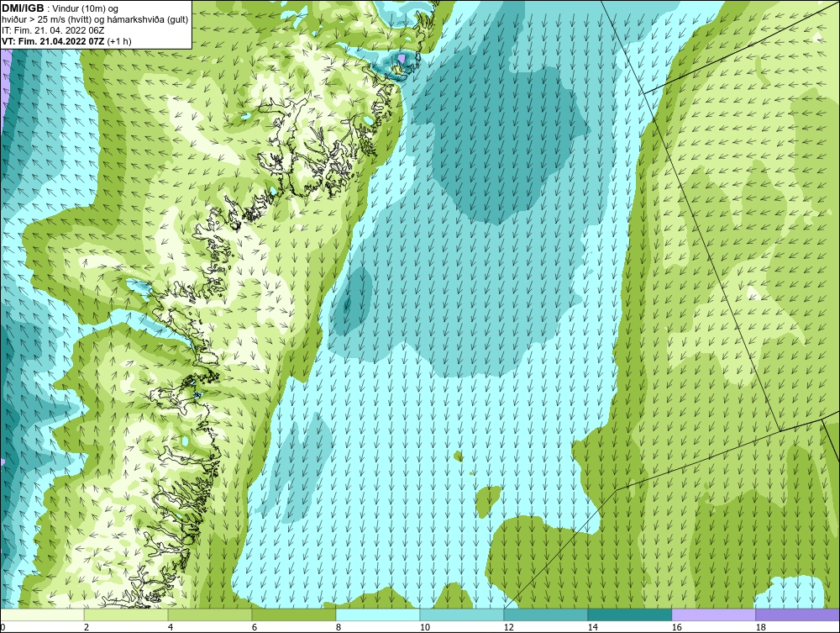The image size is (840, 633).
Task: Click the 8–10 m/s light cyan legend swatch
Action: pos(378,615)
